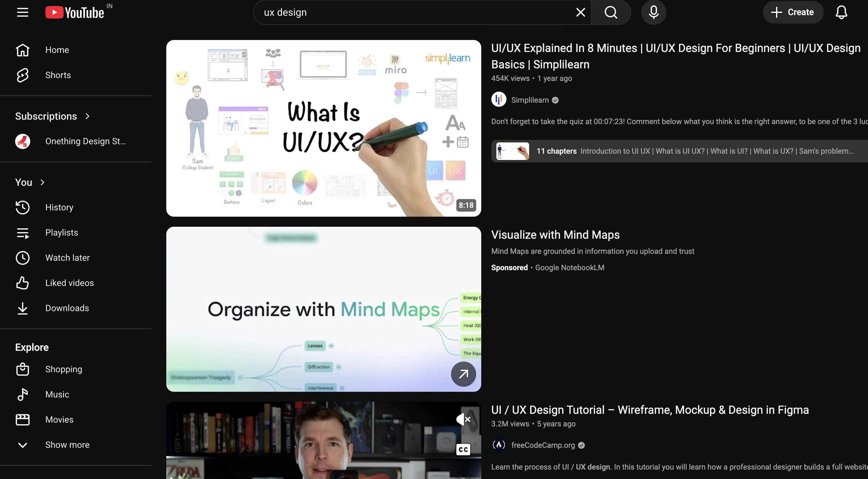Image resolution: width=868 pixels, height=479 pixels.
Task: Expand the 11 chapters row
Action: click(680, 151)
